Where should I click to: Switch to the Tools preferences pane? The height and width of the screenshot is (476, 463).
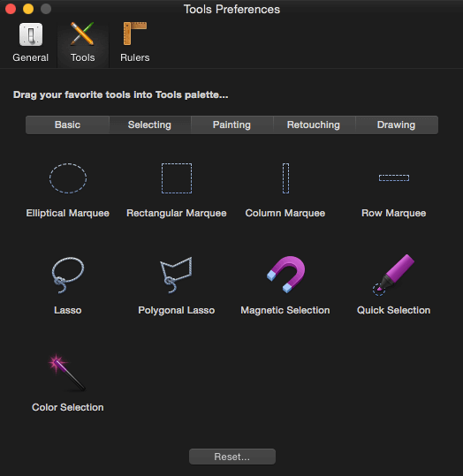(83, 42)
